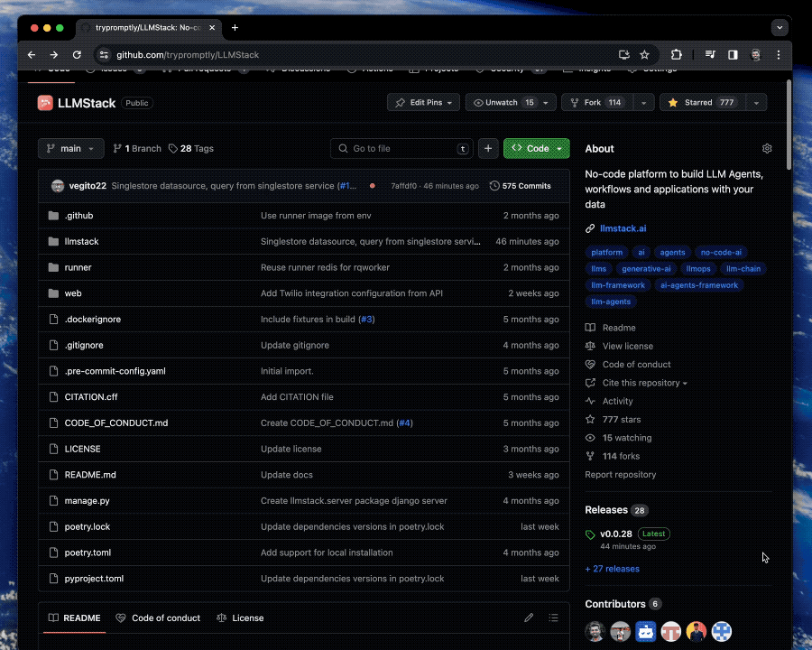Image resolution: width=812 pixels, height=650 pixels.
Task: Click the pencil icon to edit the README
Action: click(529, 617)
